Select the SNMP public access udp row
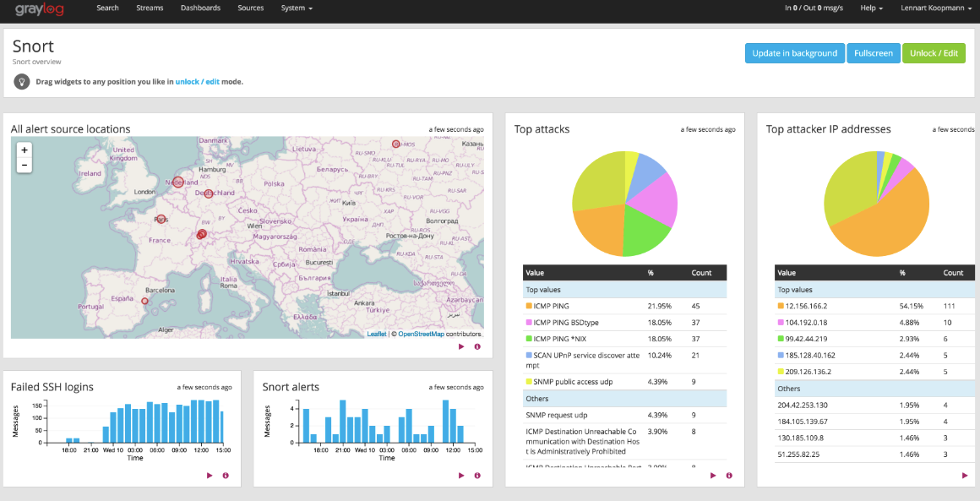 coord(625,382)
